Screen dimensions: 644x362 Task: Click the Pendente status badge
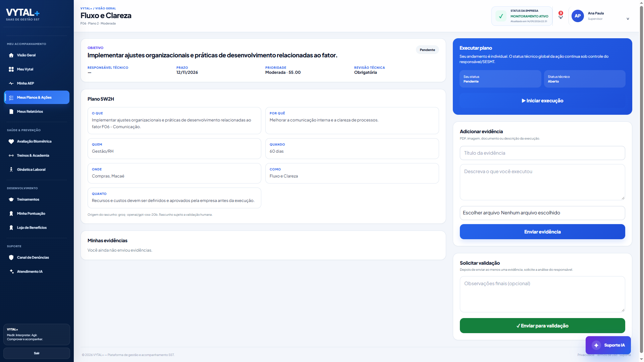(427, 50)
